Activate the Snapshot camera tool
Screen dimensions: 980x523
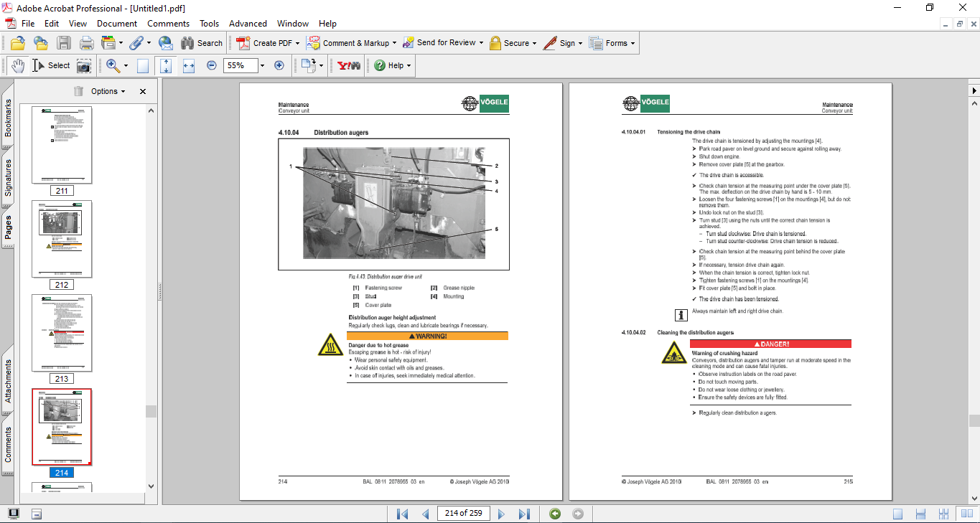click(x=84, y=65)
